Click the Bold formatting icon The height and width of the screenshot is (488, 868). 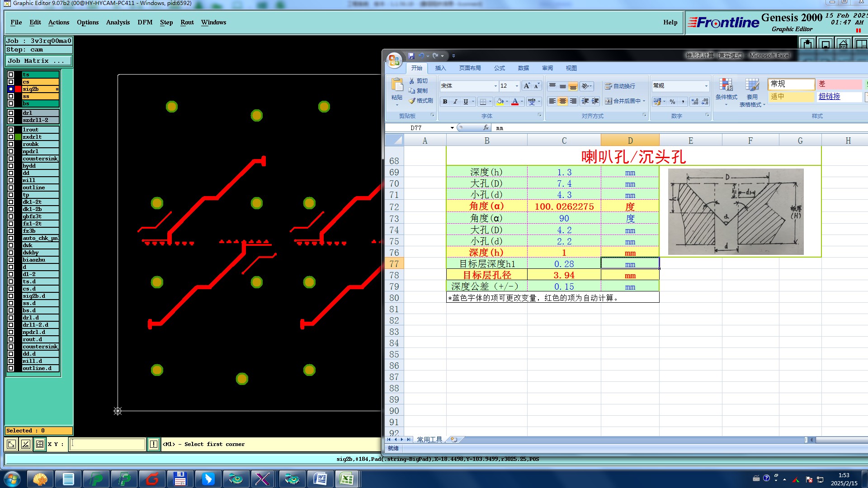[445, 102]
